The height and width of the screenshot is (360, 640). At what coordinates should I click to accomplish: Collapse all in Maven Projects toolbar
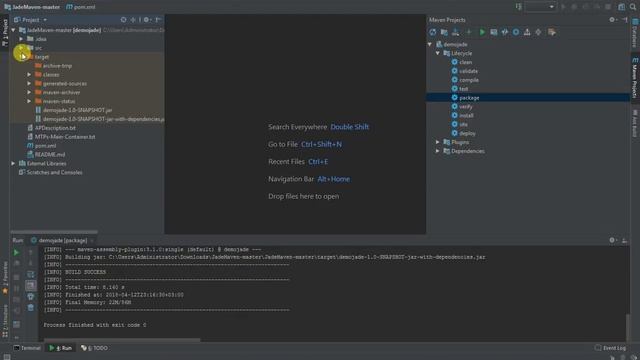tap(538, 32)
